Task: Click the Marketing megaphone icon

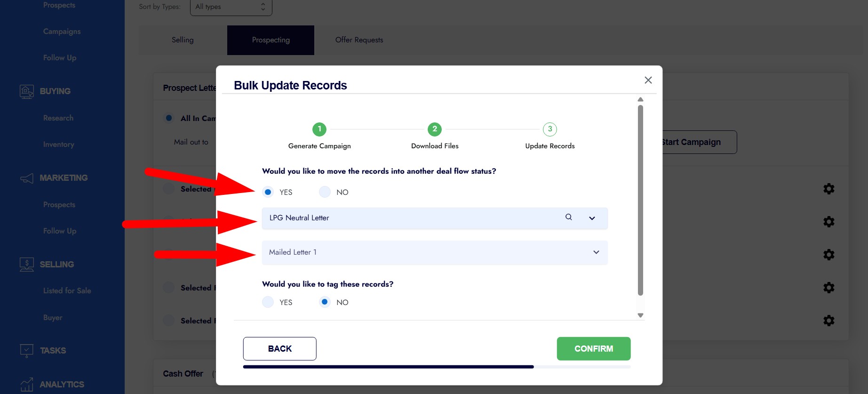Action: 27,178
